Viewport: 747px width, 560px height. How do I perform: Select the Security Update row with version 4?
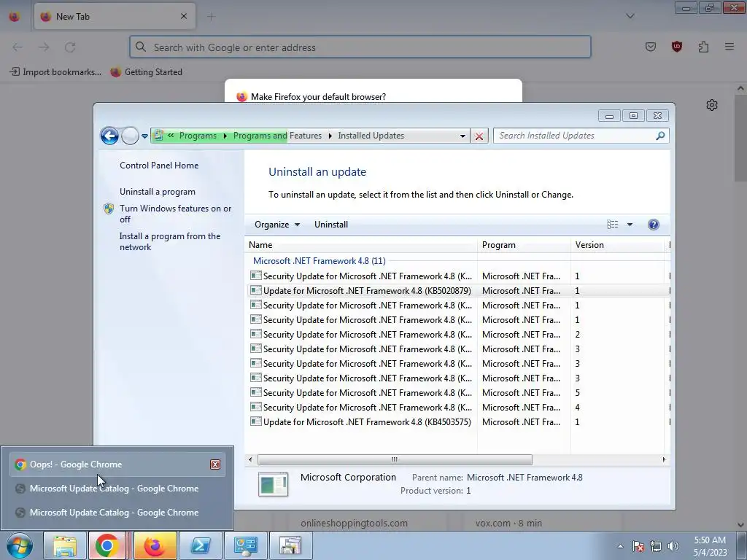[x=457, y=408]
